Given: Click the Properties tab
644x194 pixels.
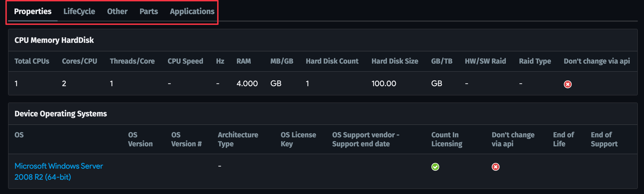Looking at the screenshot, I should pos(33,12).
